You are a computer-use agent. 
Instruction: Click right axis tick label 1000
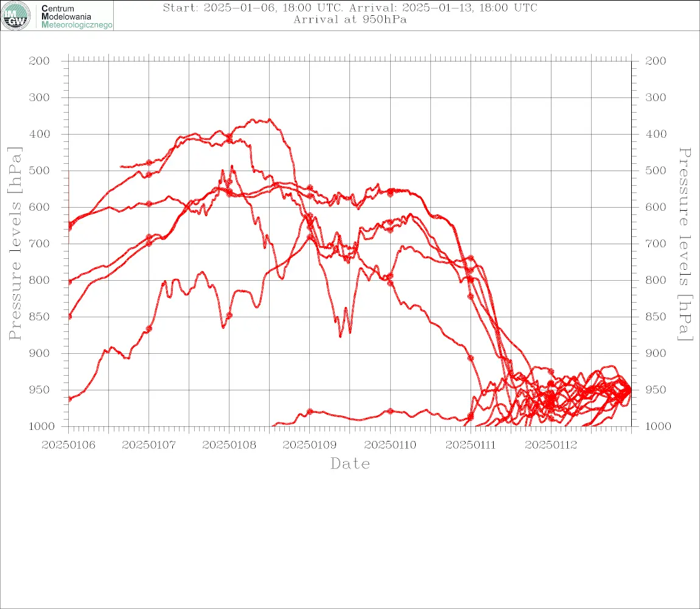click(x=659, y=426)
